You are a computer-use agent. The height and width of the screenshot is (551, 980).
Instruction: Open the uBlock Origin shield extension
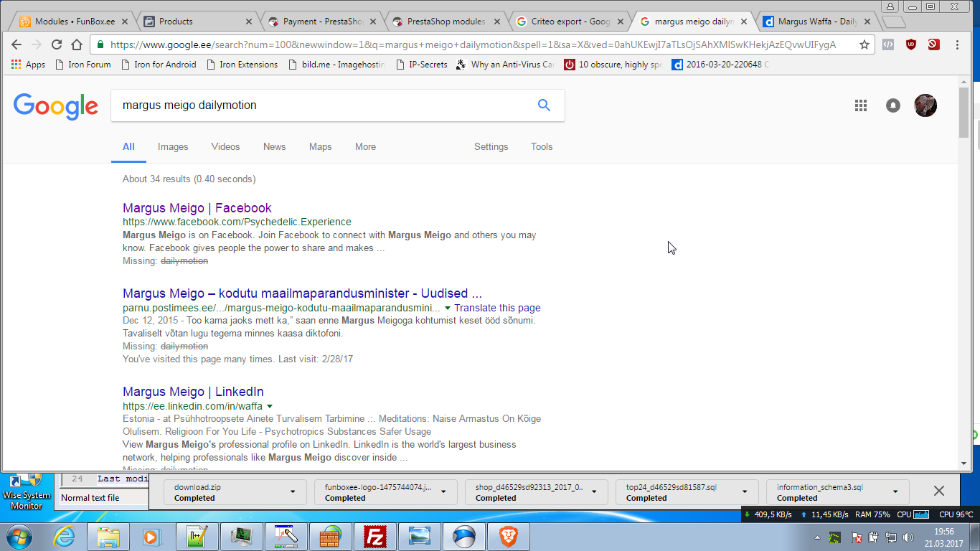point(911,44)
